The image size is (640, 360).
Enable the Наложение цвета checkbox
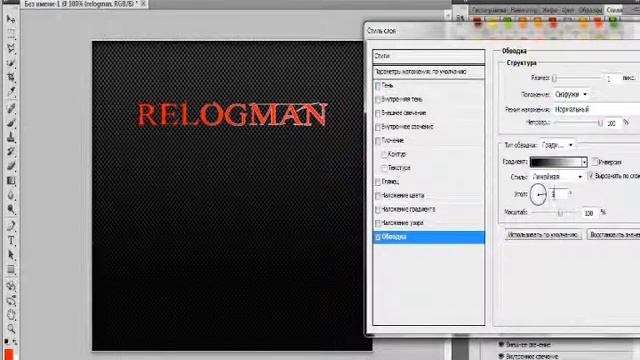tap(378, 196)
